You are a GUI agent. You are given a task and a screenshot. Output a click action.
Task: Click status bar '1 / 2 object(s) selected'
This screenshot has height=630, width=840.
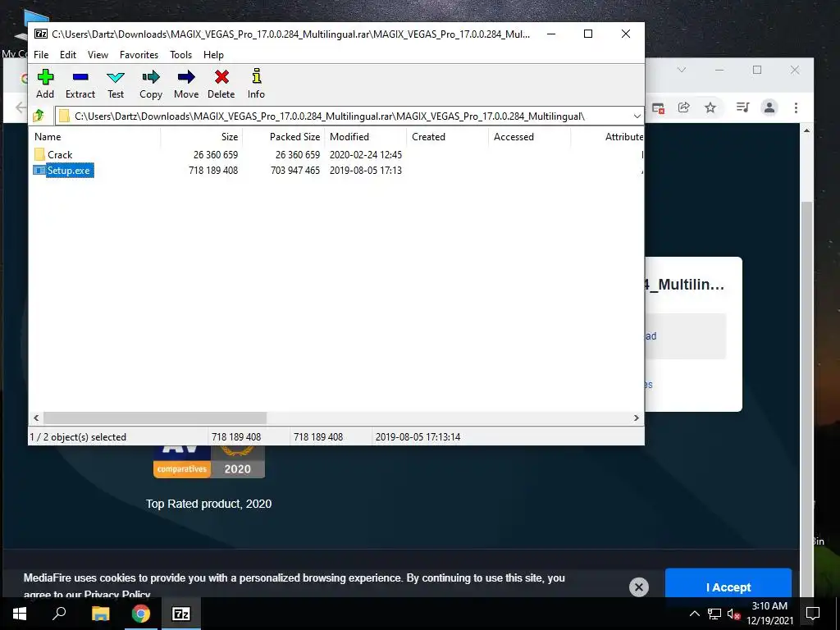click(x=78, y=437)
